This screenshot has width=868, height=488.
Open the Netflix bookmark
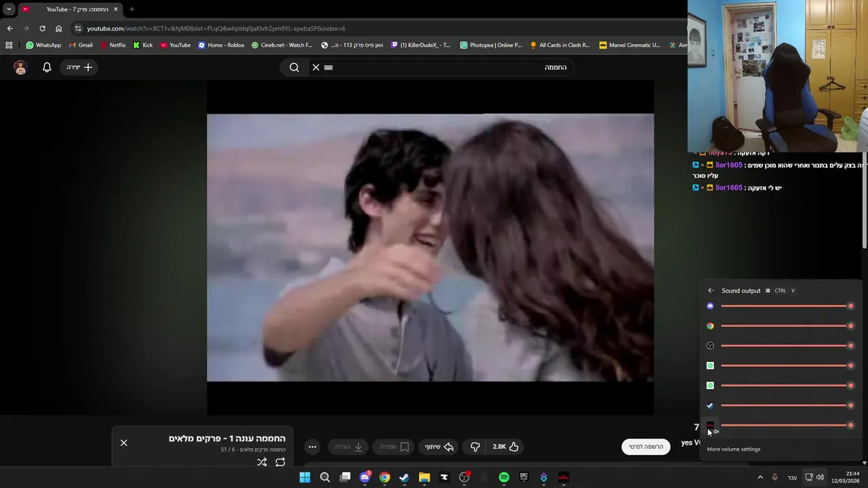(x=113, y=45)
